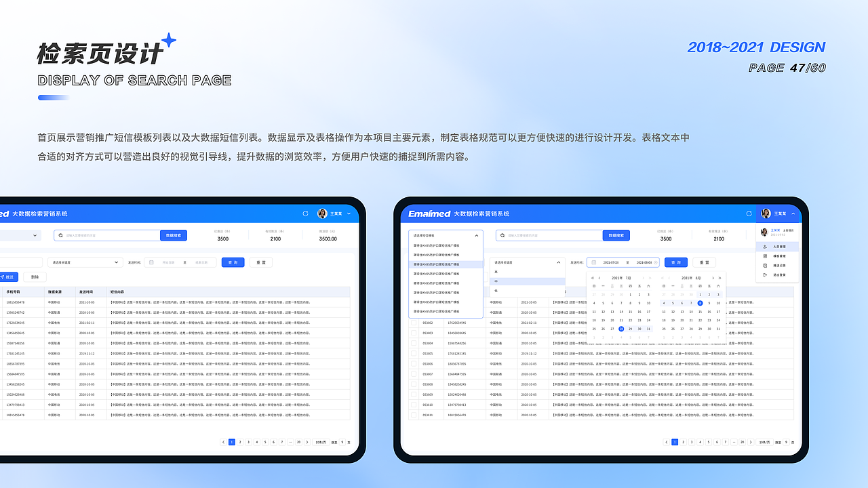Open partially visible dropdown at left screen top
Image resolution: width=868 pixels, height=488 pixels.
click(20, 235)
